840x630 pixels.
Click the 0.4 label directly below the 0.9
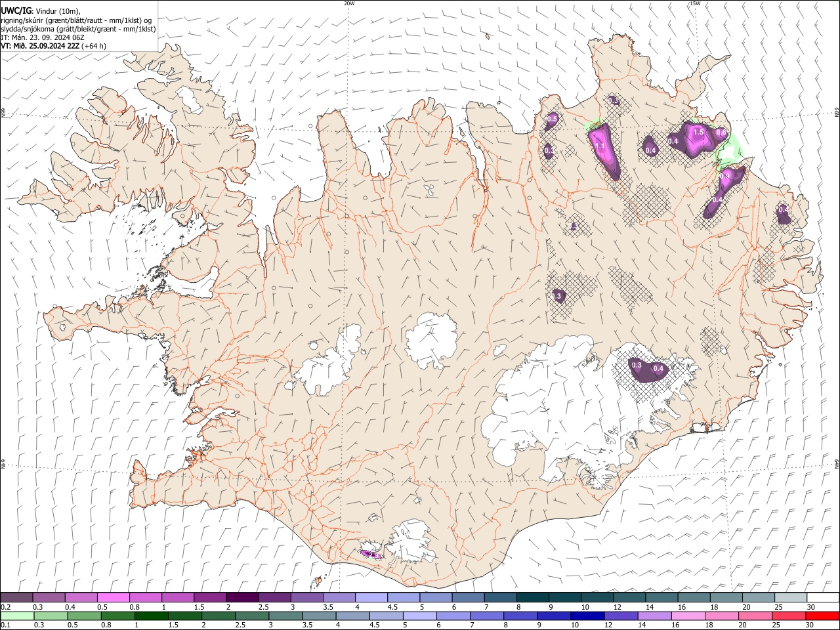coord(718,199)
